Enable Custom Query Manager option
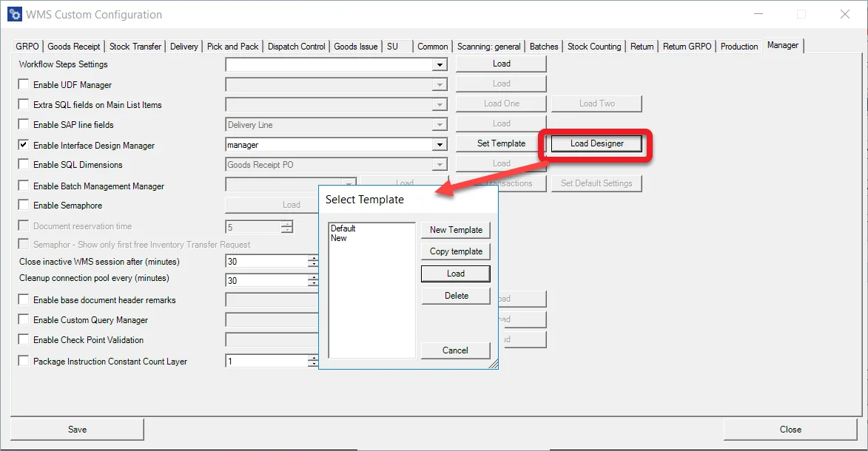Viewport: 868px width, 451px height. click(23, 319)
